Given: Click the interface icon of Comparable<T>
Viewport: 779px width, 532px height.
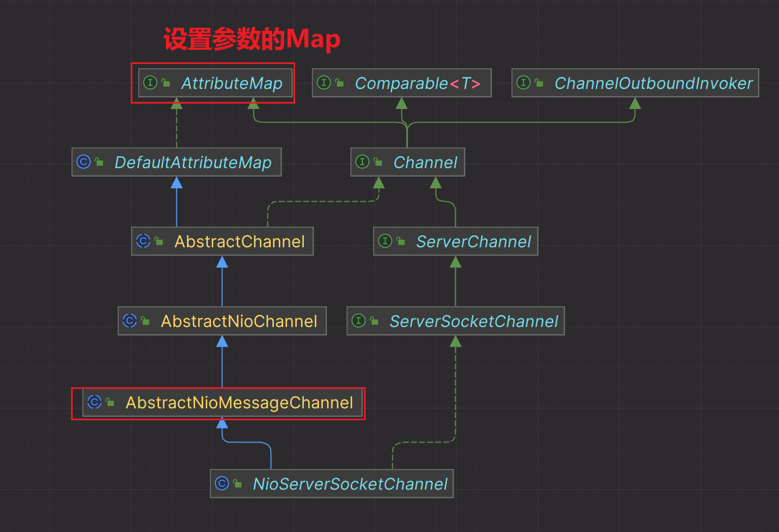Looking at the screenshot, I should click(x=324, y=82).
